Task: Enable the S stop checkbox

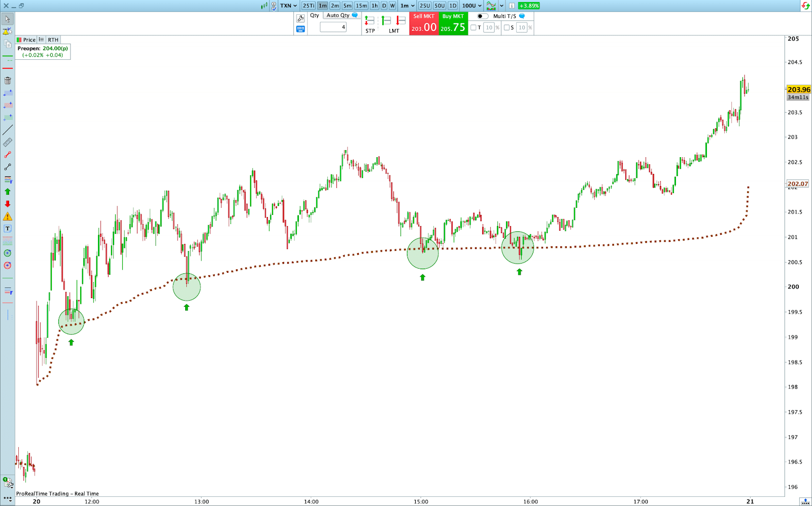Action: pyautogui.click(x=506, y=28)
